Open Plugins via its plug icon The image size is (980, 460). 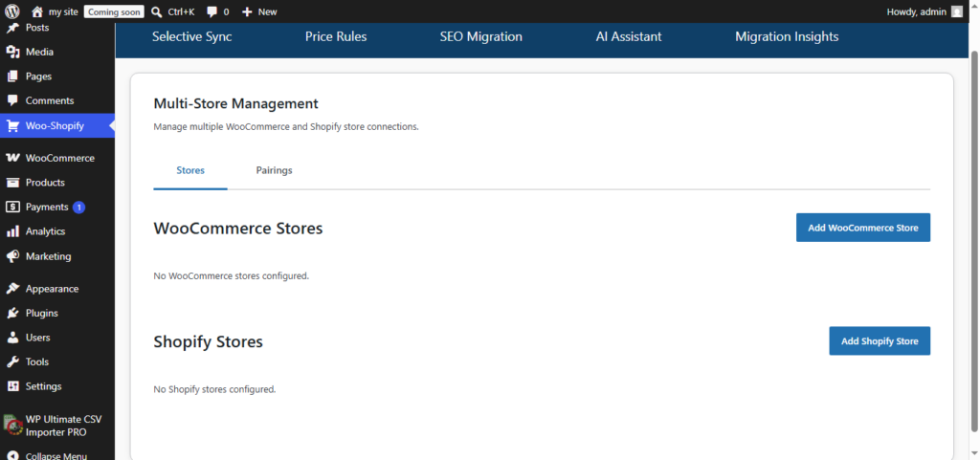click(x=12, y=314)
